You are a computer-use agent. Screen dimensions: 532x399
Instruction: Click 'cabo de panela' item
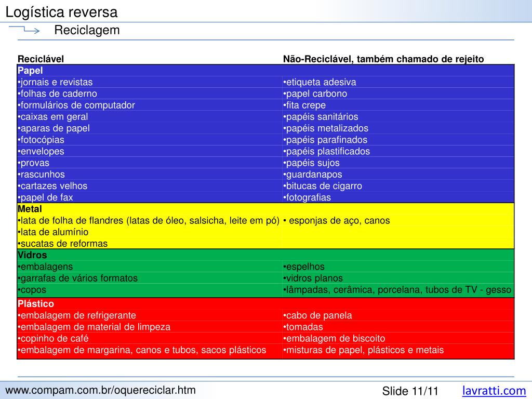click(x=317, y=315)
